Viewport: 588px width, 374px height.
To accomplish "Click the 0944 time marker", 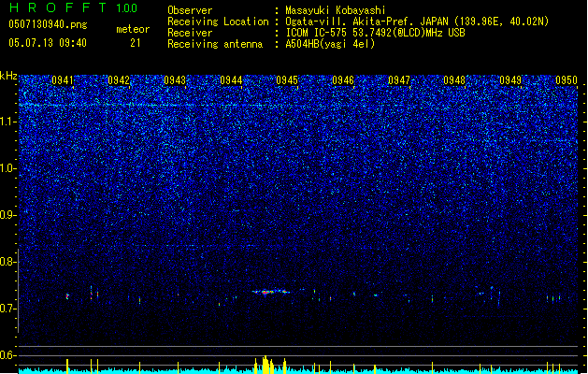I will click(x=231, y=80).
